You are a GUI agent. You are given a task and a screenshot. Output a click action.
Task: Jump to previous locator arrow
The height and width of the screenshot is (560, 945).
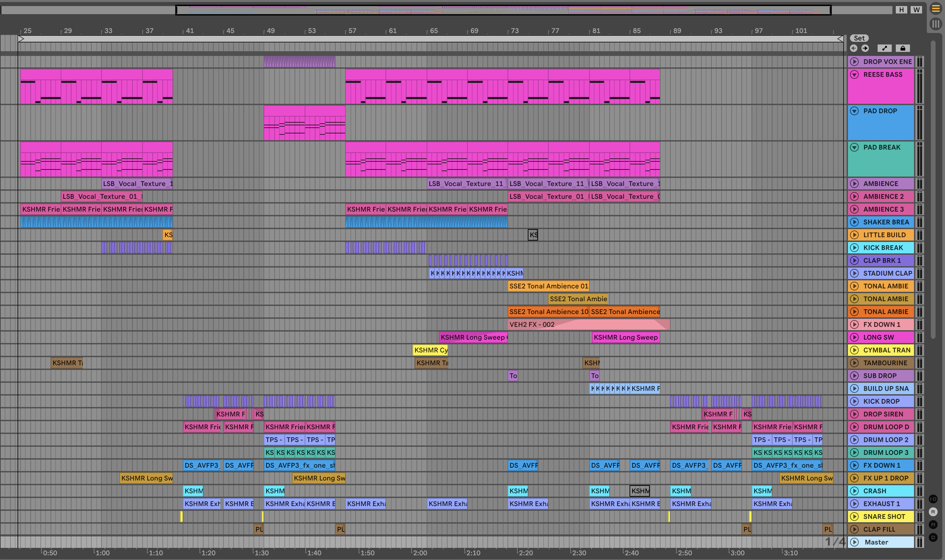[854, 48]
